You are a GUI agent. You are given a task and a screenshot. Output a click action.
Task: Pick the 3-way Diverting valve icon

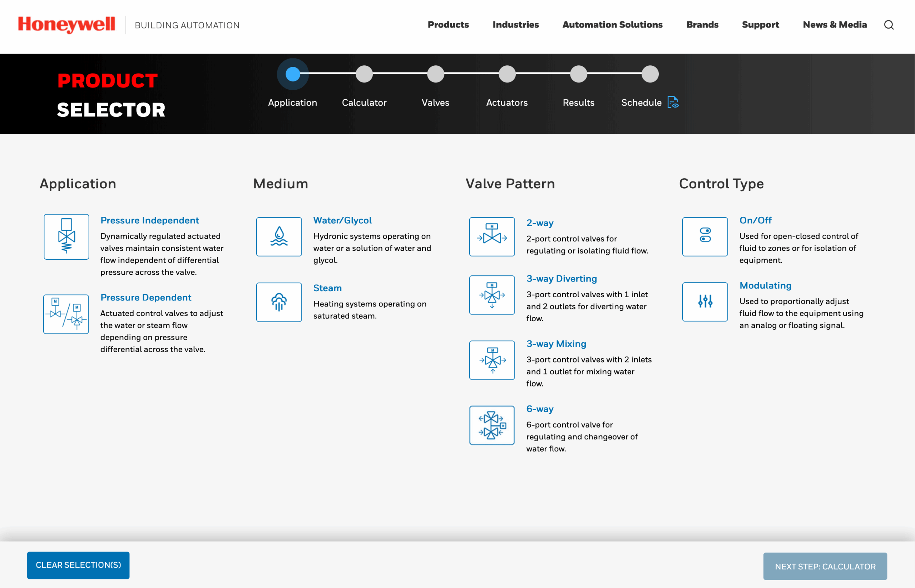coord(492,295)
